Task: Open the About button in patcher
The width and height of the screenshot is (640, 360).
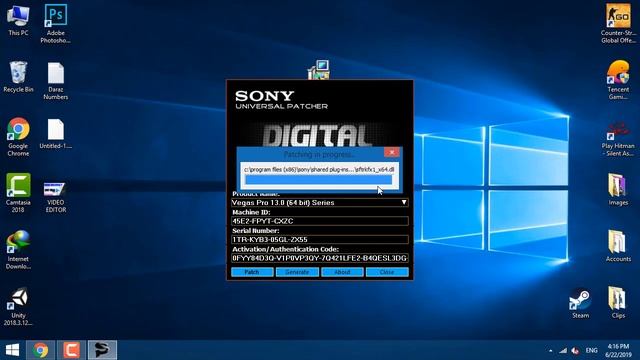Action: point(342,272)
